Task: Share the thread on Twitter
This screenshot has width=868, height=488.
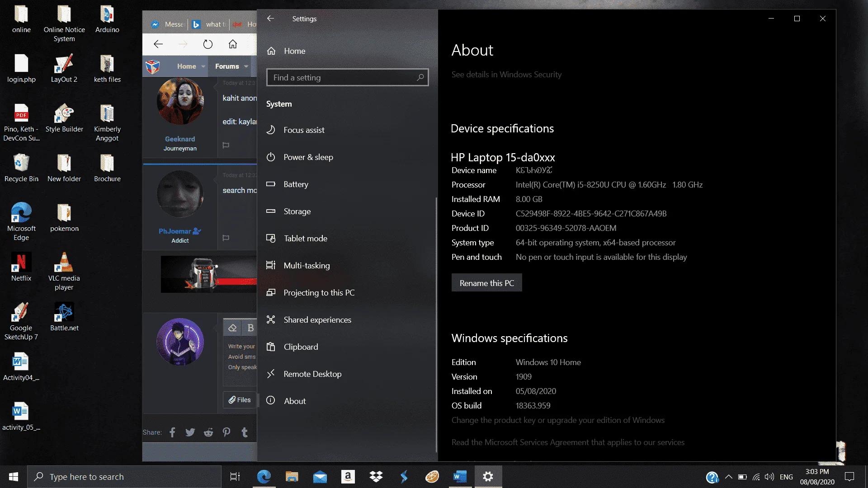Action: click(190, 432)
